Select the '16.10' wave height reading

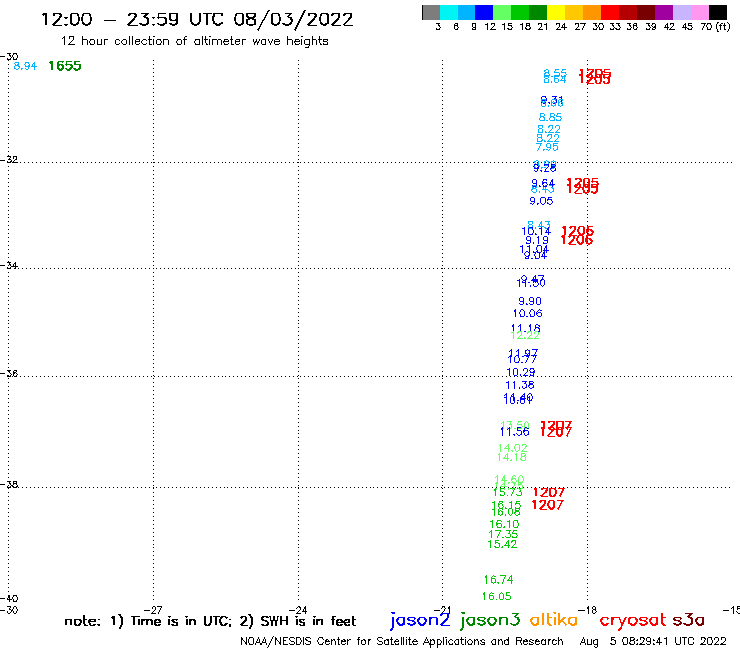[x=504, y=524]
